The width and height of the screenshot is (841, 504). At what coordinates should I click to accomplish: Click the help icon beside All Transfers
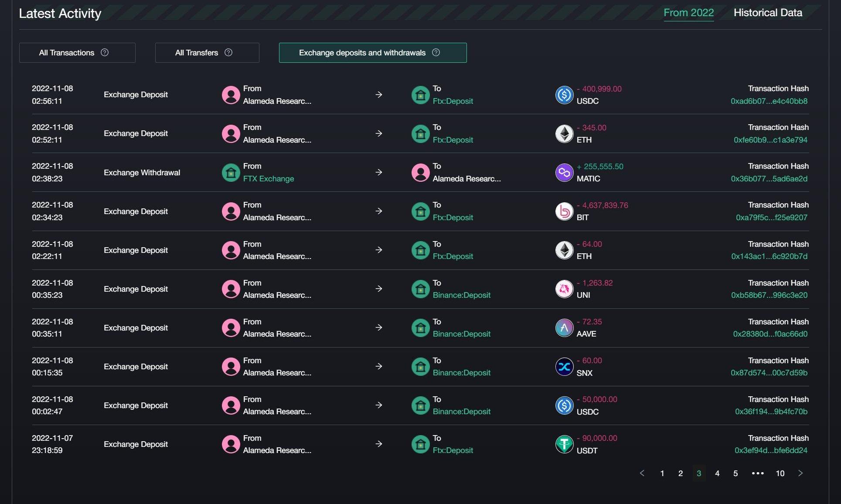coord(228,52)
